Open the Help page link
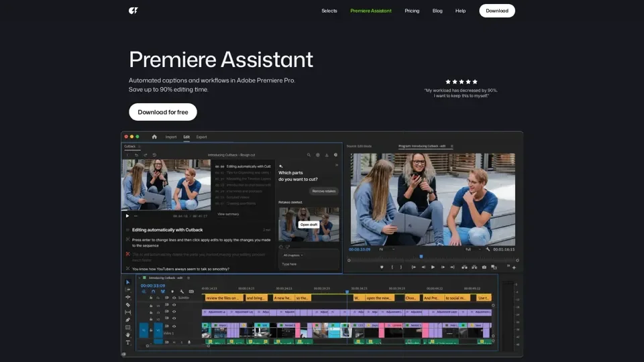The height and width of the screenshot is (362, 644). tap(460, 11)
